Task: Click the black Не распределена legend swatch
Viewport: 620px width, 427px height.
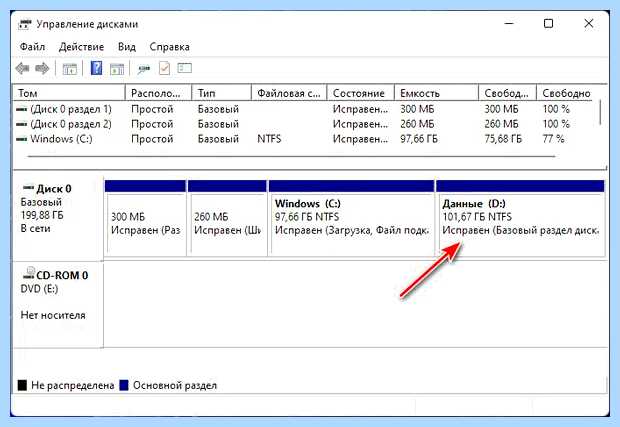Action: (x=23, y=385)
